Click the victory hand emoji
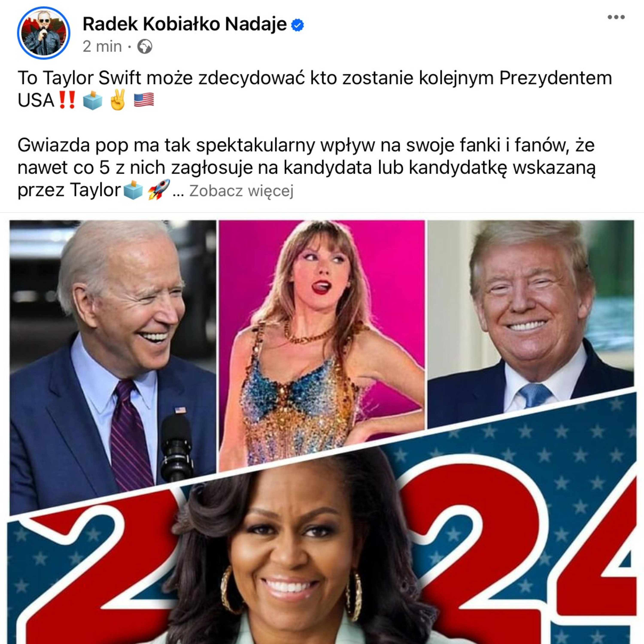 click(118, 100)
